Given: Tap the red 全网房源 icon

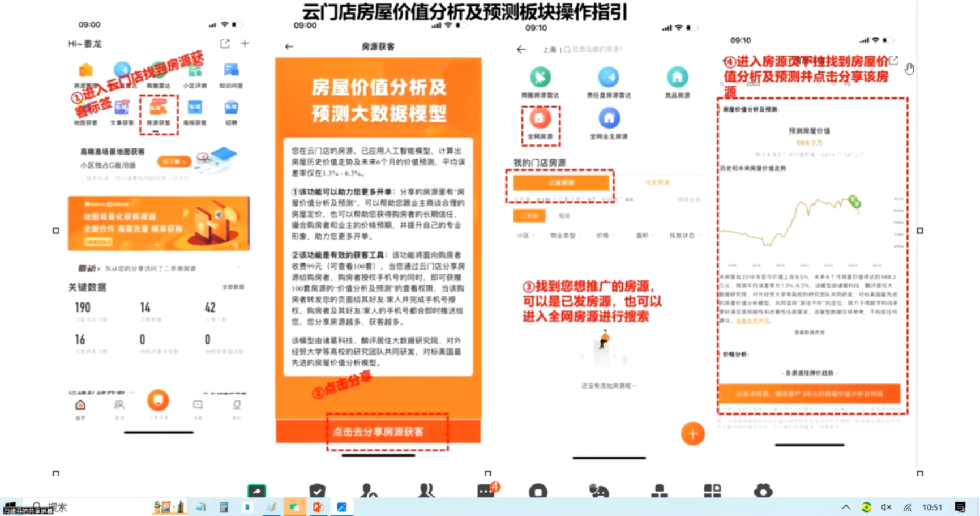Looking at the screenshot, I should [x=540, y=118].
